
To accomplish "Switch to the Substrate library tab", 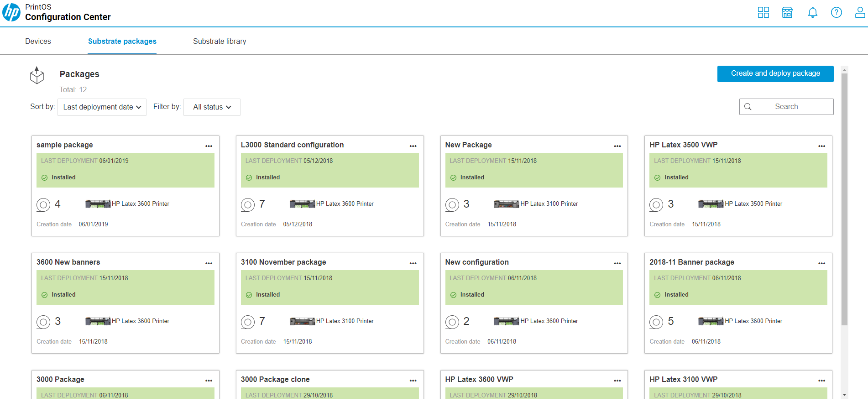I will point(220,42).
